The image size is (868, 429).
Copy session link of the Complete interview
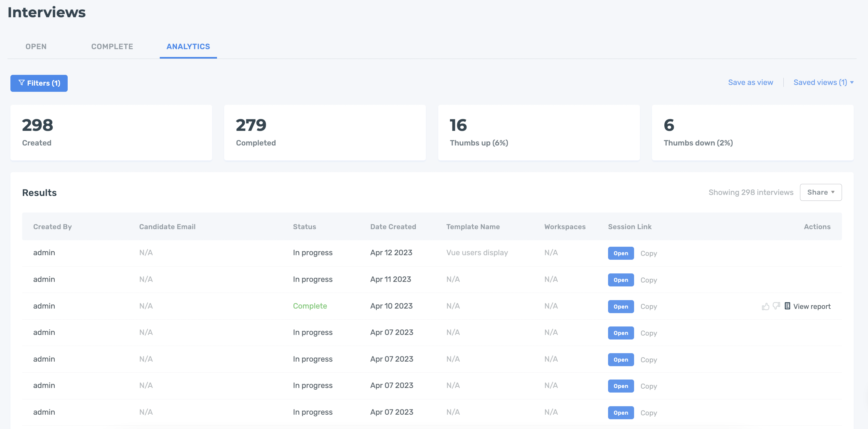648,306
